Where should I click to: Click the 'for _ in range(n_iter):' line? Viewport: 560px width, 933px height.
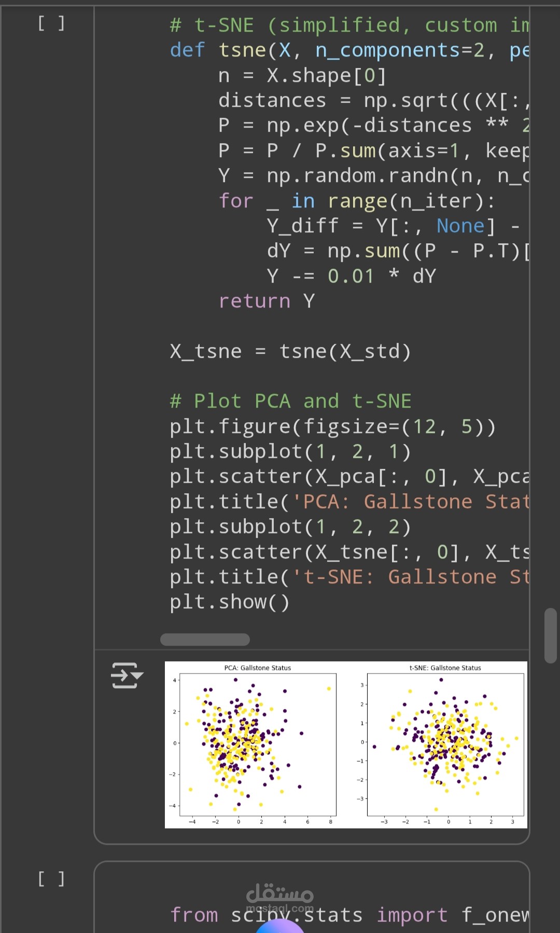pos(357,201)
